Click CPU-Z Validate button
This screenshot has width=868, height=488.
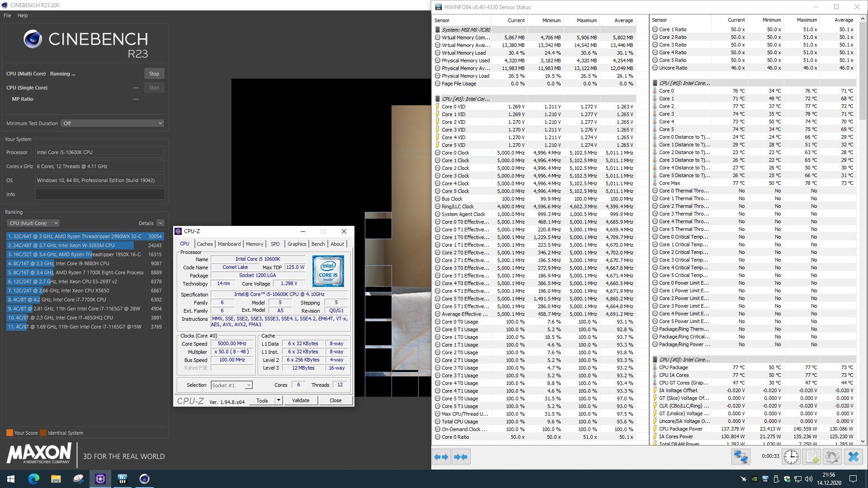click(x=301, y=400)
